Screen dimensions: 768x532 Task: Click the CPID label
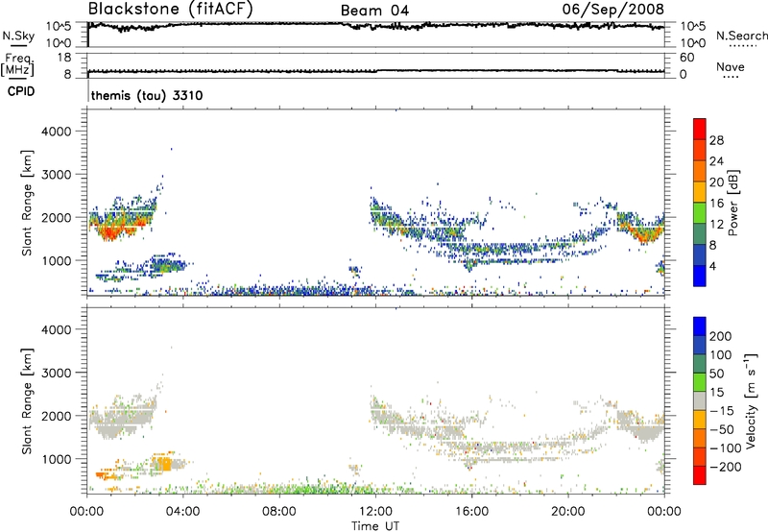click(x=21, y=91)
